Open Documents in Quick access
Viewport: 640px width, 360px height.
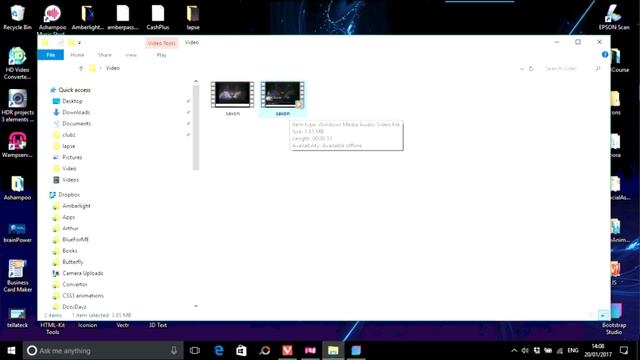(x=76, y=123)
